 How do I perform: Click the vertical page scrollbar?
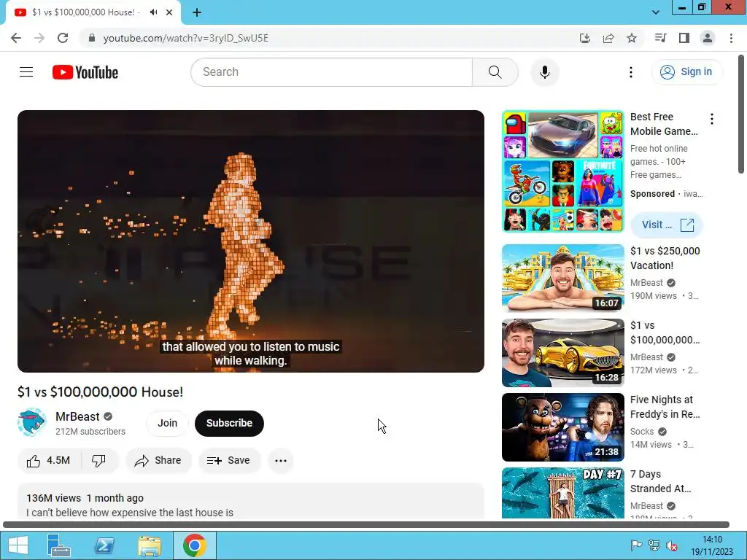(741, 114)
